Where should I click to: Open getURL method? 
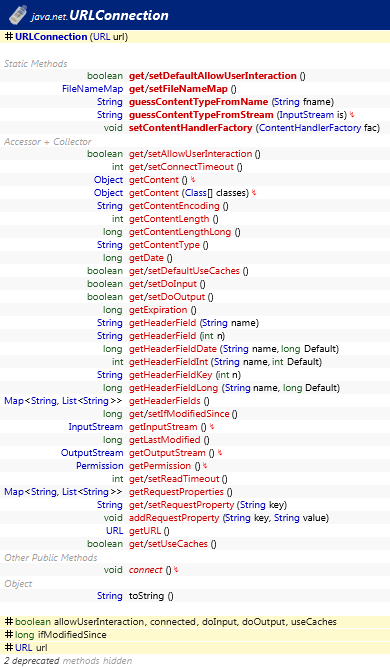pyautogui.click(x=145, y=530)
